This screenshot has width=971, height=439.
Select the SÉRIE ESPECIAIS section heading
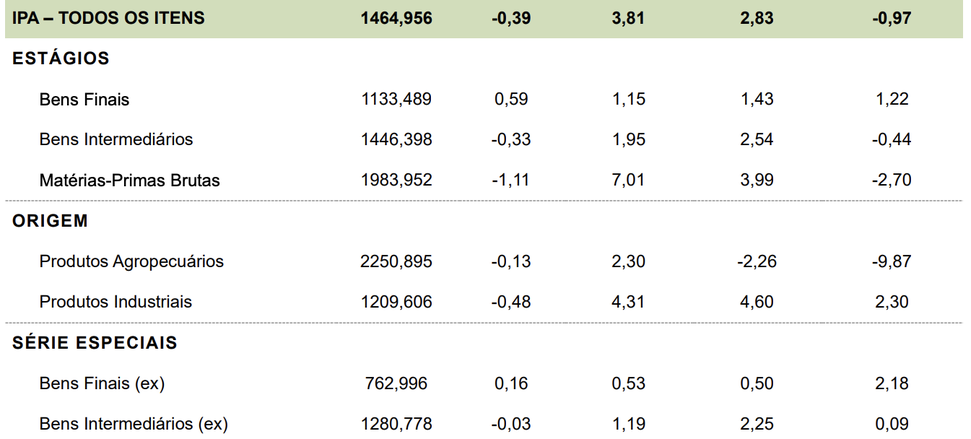pos(95,343)
